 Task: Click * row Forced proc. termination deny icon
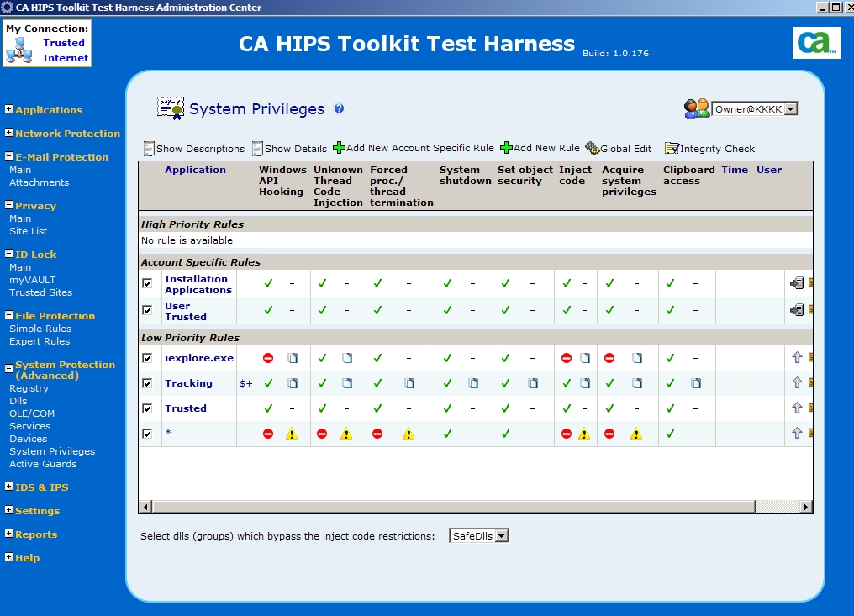tap(377, 434)
